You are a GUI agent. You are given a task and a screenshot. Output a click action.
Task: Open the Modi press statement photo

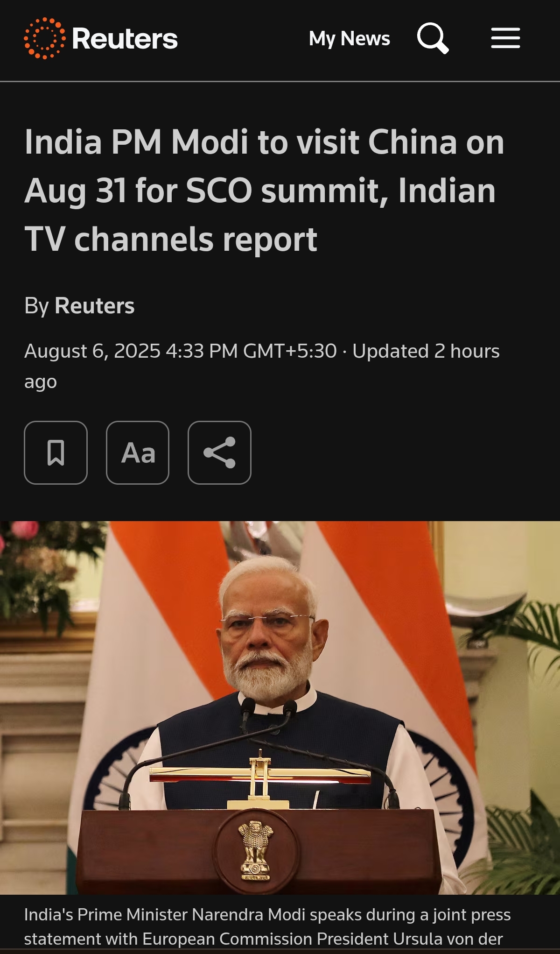[280, 708]
